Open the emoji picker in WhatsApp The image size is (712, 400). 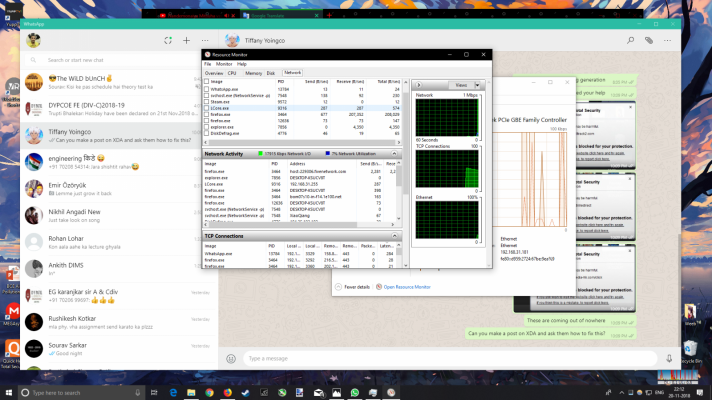pos(231,359)
